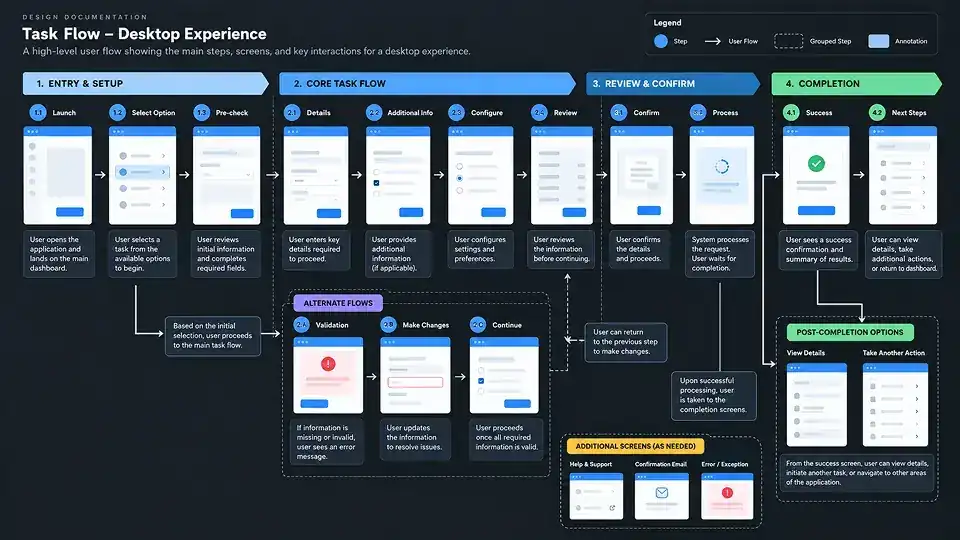The height and width of the screenshot is (540, 960).
Task: Click the green 4.2 badge beside Next Steps
Action: pos(877,113)
